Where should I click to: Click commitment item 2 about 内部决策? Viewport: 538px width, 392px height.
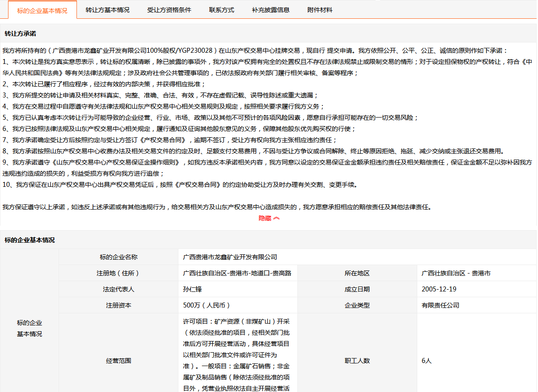coord(104,84)
